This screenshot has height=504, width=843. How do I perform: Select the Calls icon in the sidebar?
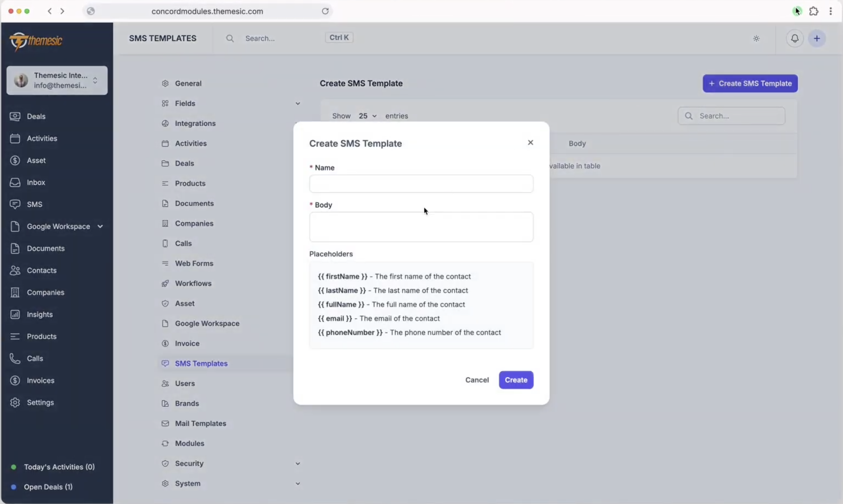click(15, 358)
